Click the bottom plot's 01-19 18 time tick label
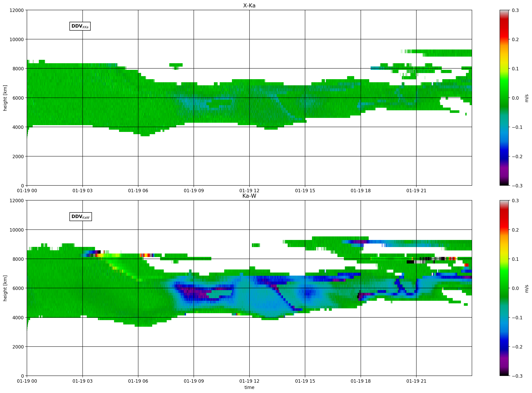 (x=361, y=381)
